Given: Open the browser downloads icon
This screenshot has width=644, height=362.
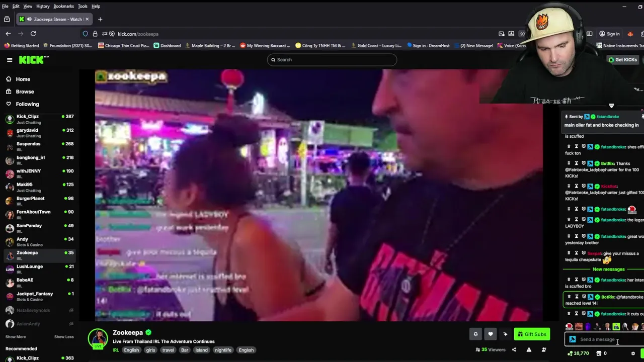Looking at the screenshot, I should coord(511,34).
